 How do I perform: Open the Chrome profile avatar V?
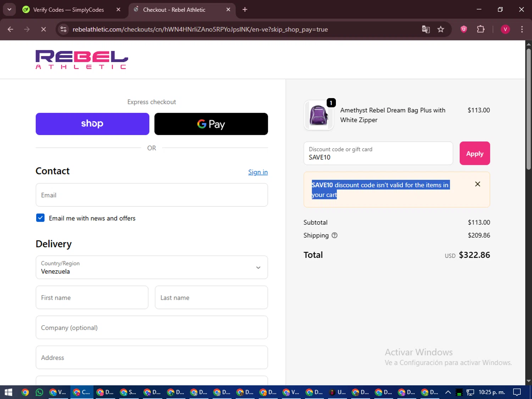coord(505,29)
